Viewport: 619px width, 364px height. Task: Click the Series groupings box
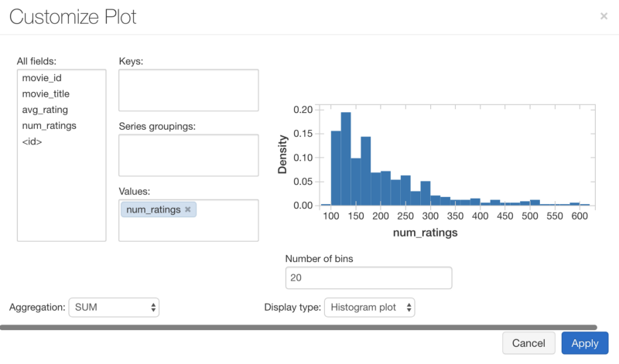coord(188,155)
